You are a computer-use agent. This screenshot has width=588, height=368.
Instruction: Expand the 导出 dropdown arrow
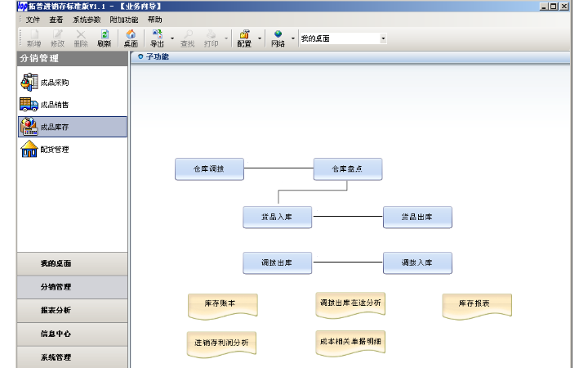point(172,38)
